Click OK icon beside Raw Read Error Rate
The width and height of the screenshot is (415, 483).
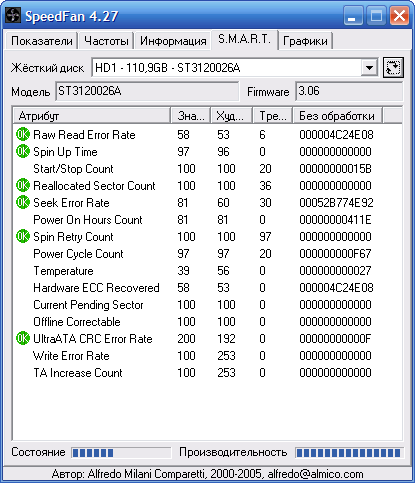pyautogui.click(x=23, y=134)
